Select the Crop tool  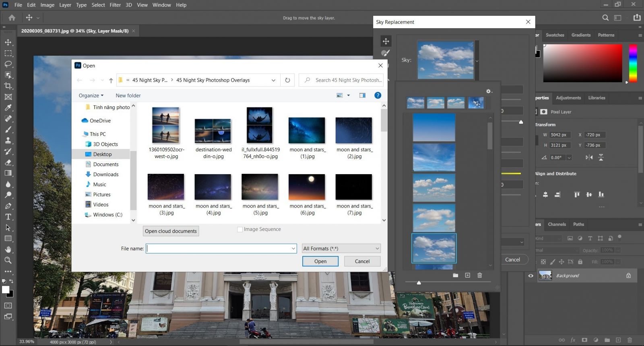point(8,86)
